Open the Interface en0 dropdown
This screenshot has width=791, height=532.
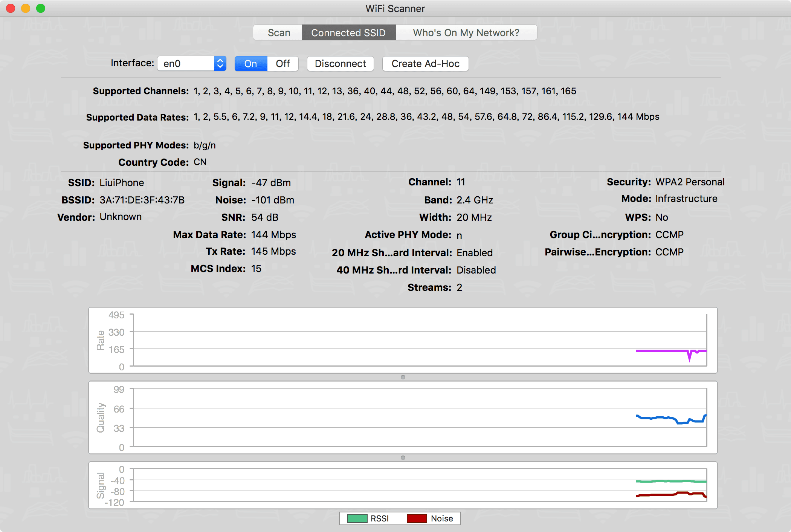pos(192,63)
